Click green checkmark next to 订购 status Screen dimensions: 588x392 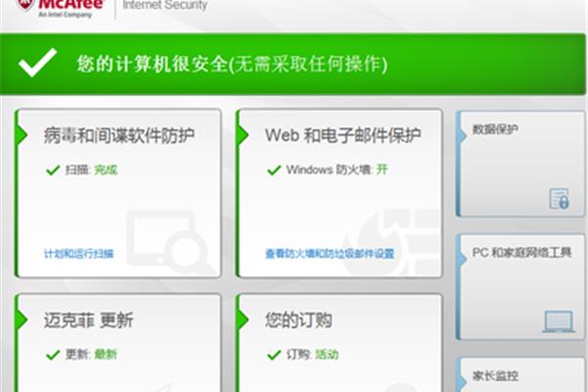point(274,355)
